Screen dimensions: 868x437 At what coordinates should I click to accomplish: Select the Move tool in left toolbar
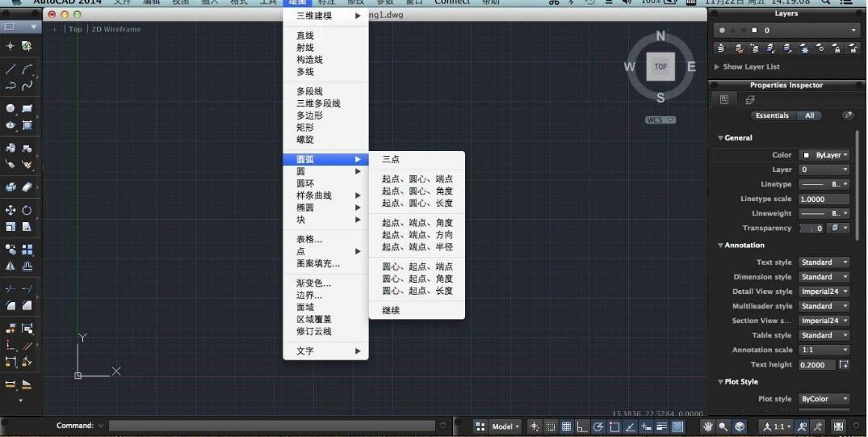point(10,210)
